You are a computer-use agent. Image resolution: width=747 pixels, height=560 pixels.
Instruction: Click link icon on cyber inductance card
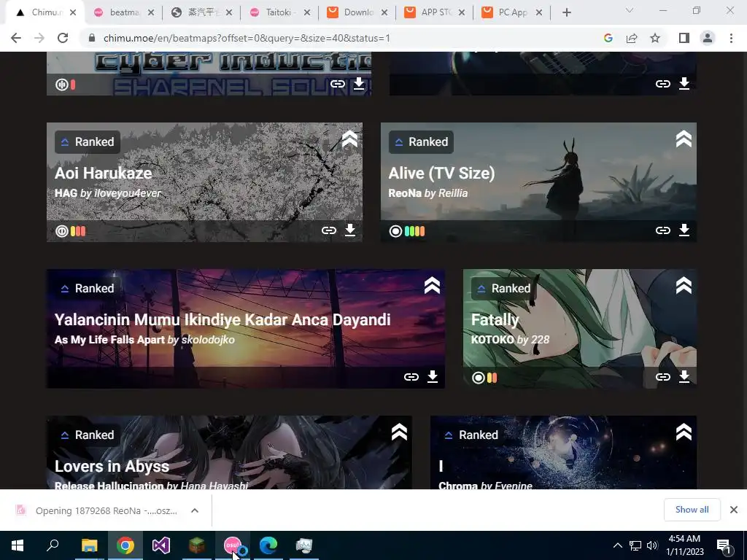click(x=338, y=85)
